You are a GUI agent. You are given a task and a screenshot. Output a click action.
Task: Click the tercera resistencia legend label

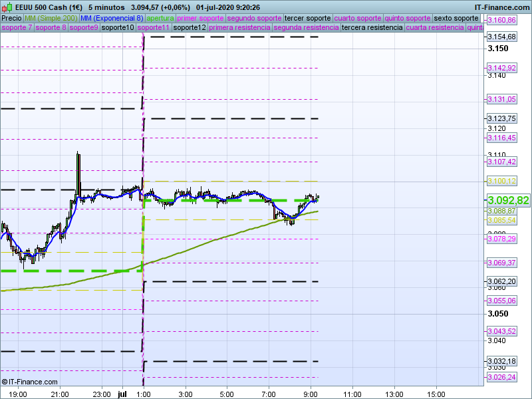(372, 28)
